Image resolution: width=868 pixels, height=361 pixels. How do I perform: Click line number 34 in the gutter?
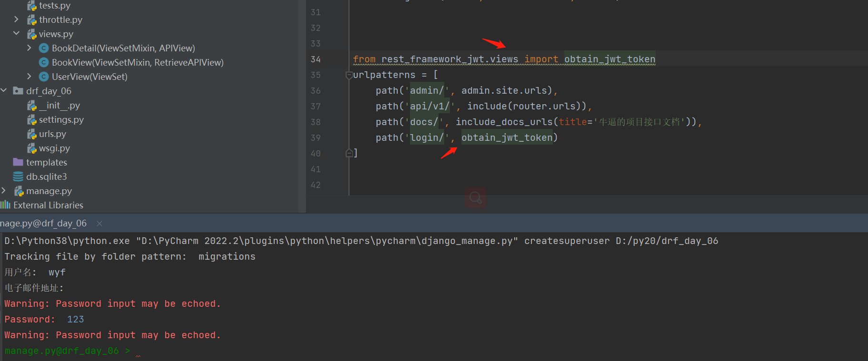click(316, 59)
